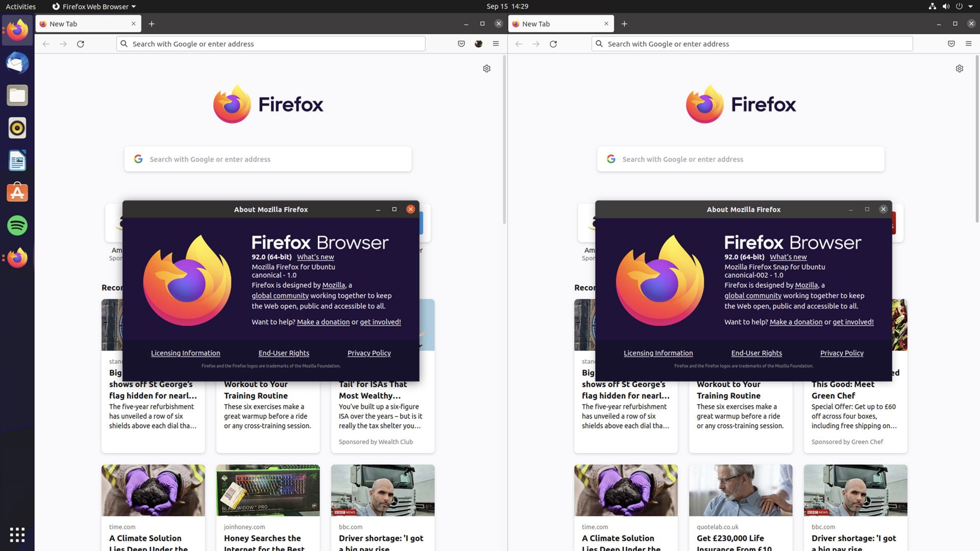The image size is (980, 551).
Task: Open the left window's Driver shortage story
Action: point(383,508)
